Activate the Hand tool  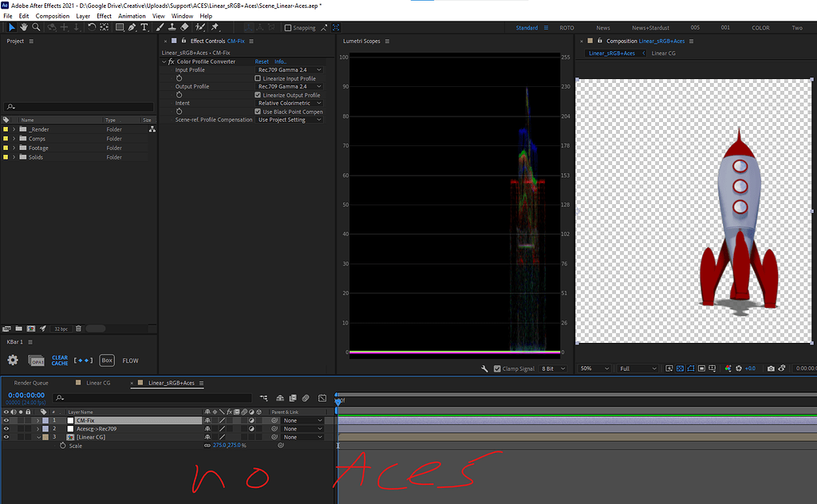pos(23,27)
